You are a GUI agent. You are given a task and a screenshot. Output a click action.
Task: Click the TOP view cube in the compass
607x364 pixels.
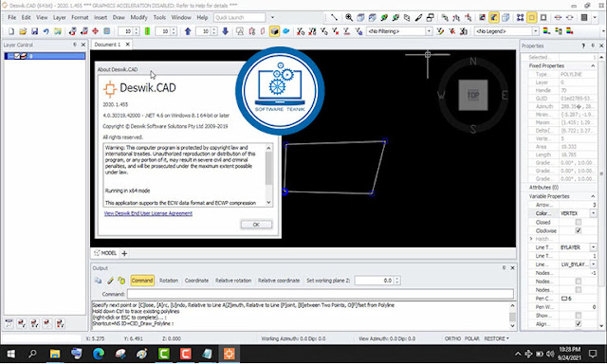click(x=473, y=95)
